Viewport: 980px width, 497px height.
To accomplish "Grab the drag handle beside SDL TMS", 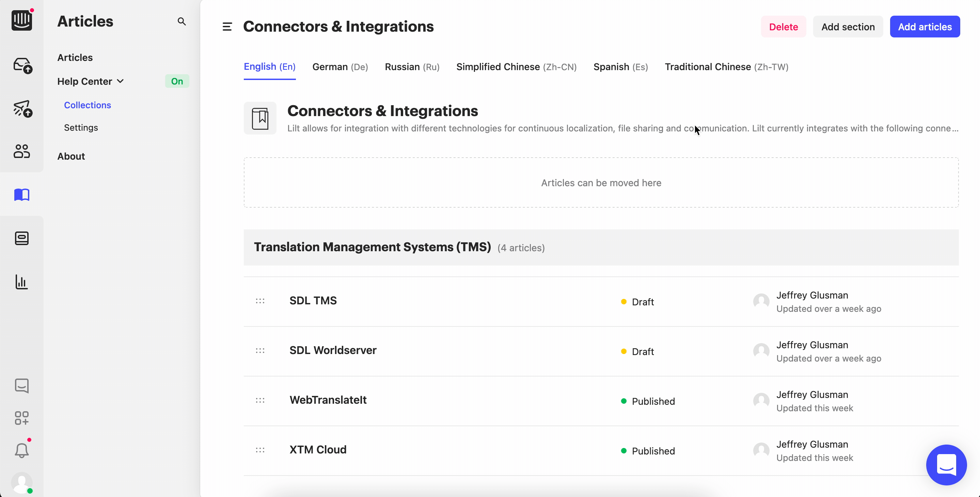I will [260, 301].
